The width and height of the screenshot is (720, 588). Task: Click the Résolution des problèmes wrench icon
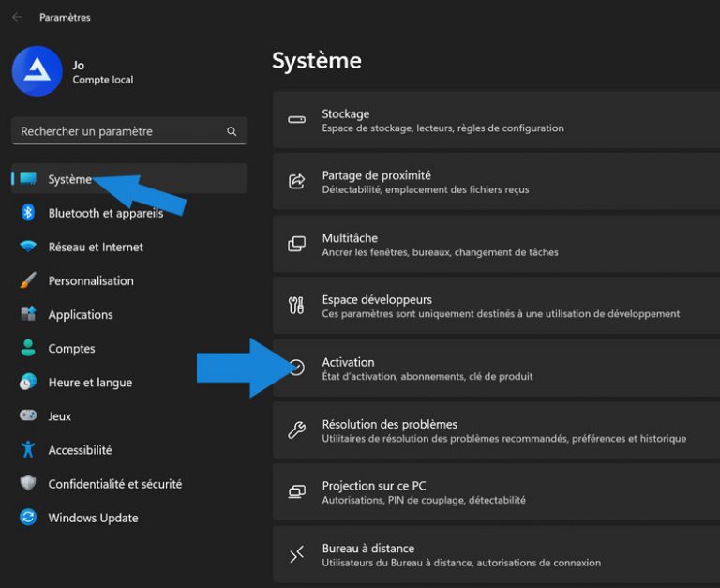(x=296, y=430)
